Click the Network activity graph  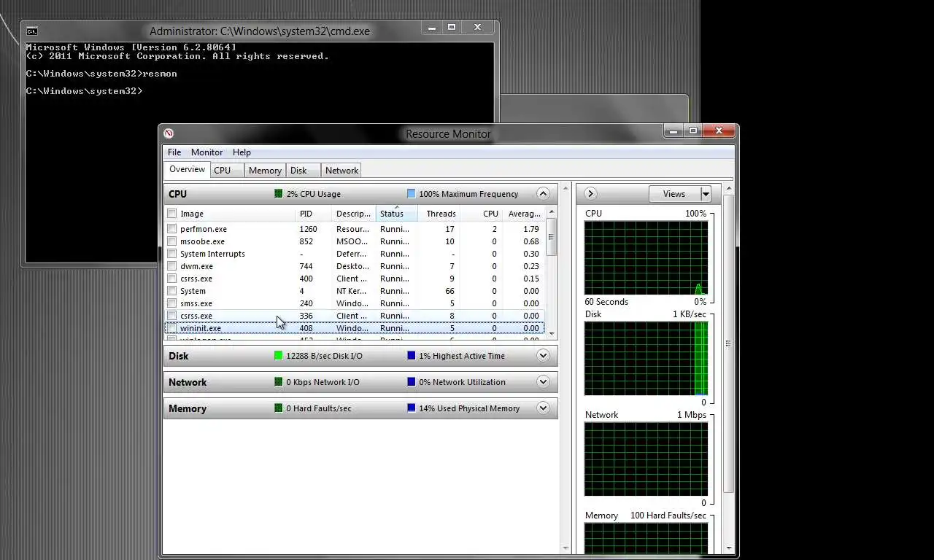click(646, 459)
